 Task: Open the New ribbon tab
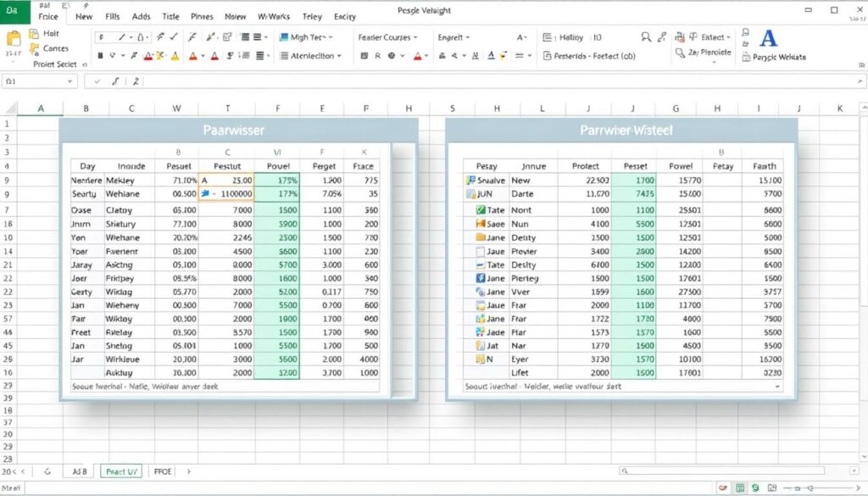tap(84, 16)
